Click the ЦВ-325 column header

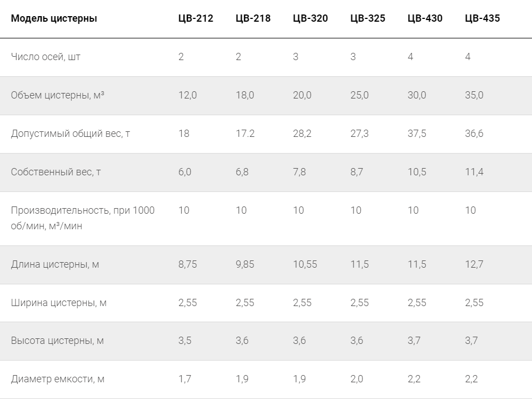[x=367, y=18]
